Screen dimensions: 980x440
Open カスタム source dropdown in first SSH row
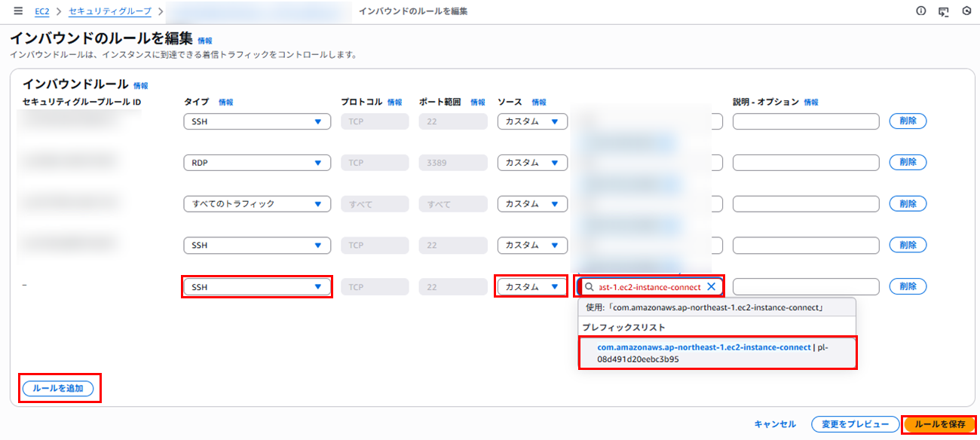[x=532, y=121]
